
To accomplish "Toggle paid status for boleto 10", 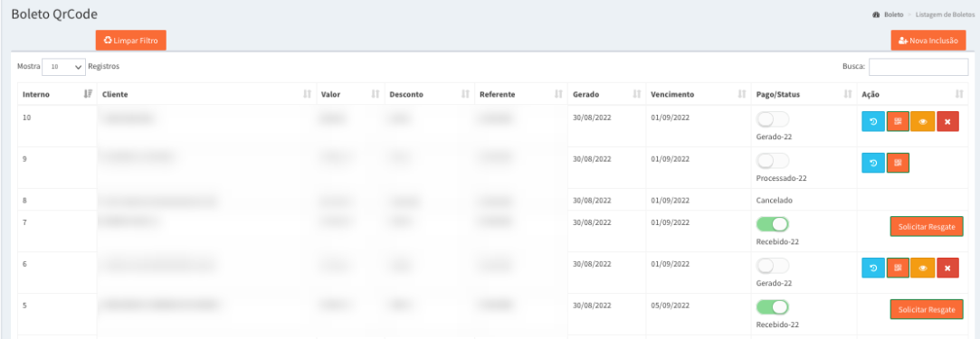I will coord(773,120).
